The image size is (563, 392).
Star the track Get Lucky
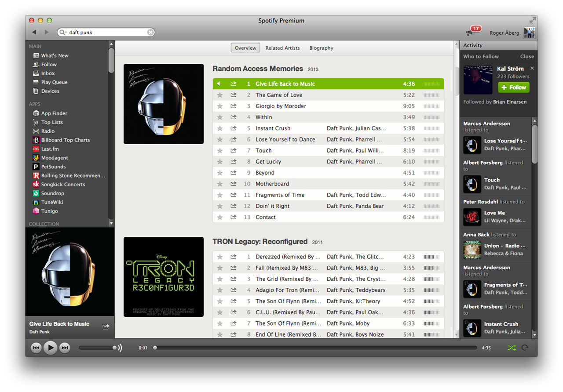[219, 161]
